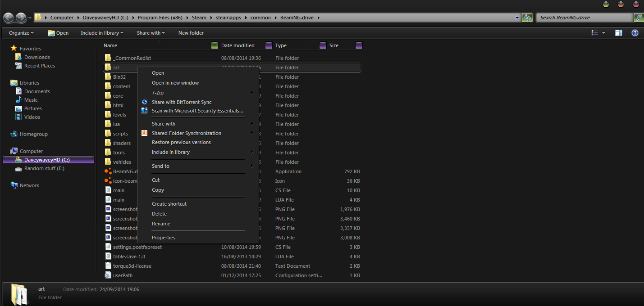Toggle the preview pane icon
This screenshot has width=644, height=306.
click(619, 33)
